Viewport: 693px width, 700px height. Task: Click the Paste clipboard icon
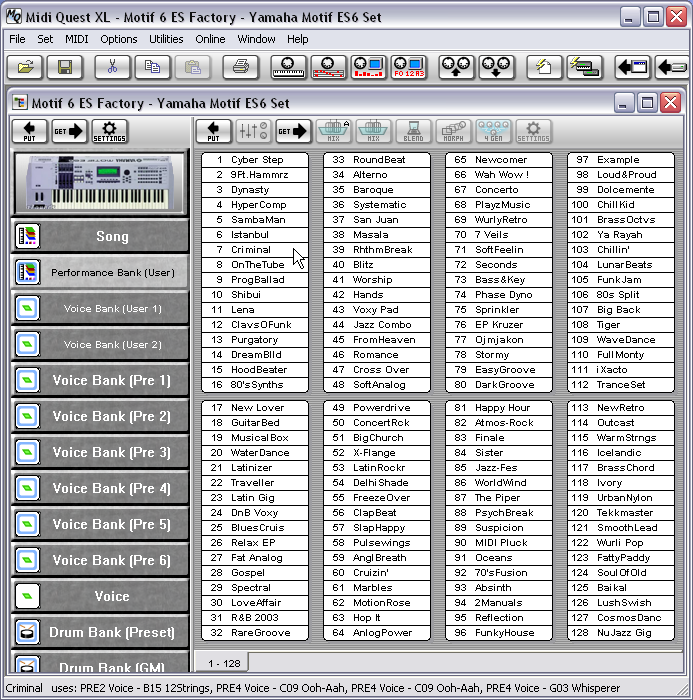click(192, 67)
